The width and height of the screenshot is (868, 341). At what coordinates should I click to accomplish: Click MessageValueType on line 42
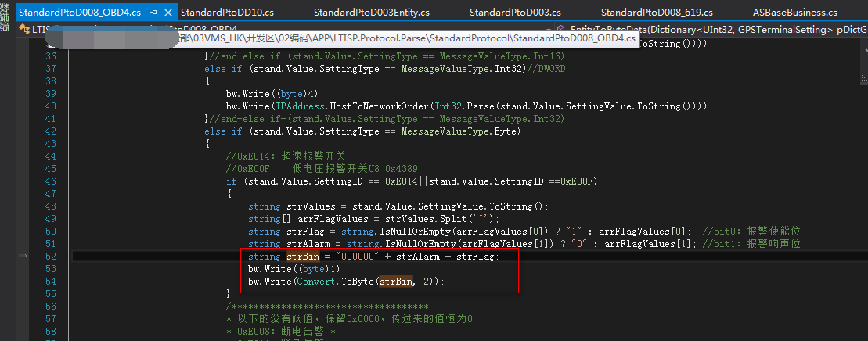click(445, 131)
